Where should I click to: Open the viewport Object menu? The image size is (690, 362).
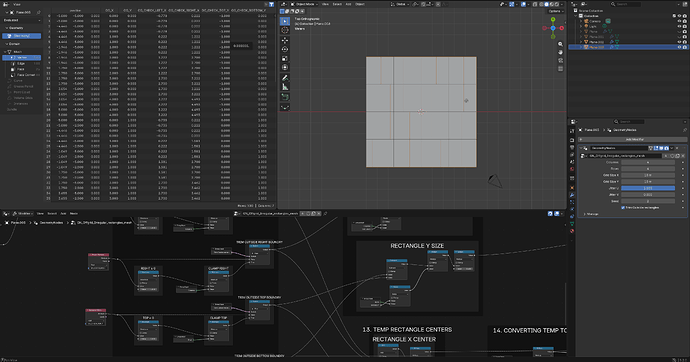coord(360,4)
